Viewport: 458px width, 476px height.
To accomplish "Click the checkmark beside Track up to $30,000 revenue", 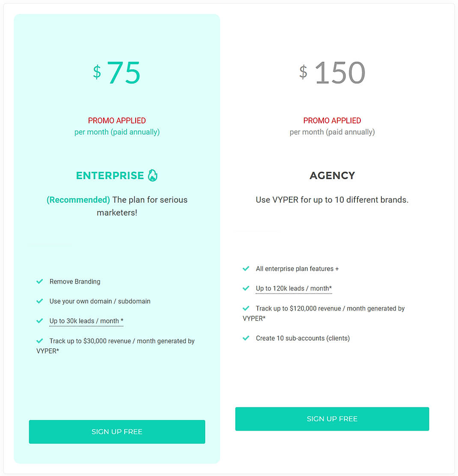I will click(39, 341).
